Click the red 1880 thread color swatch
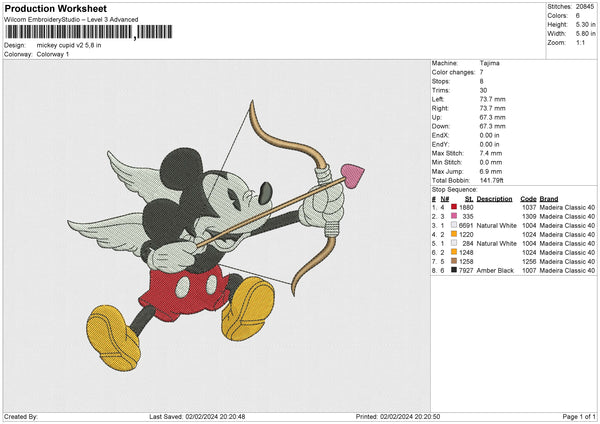Image resolution: width=600 pixels, height=424 pixels. tap(453, 206)
